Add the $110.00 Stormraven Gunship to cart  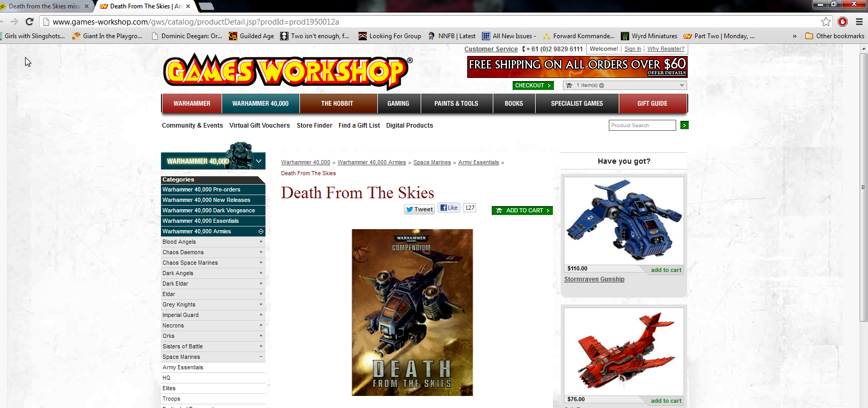click(x=666, y=270)
